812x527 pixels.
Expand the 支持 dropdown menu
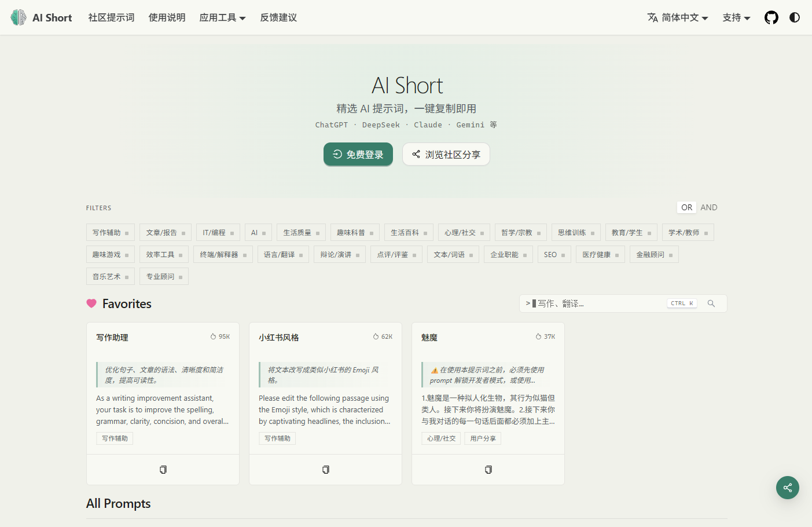pos(736,17)
